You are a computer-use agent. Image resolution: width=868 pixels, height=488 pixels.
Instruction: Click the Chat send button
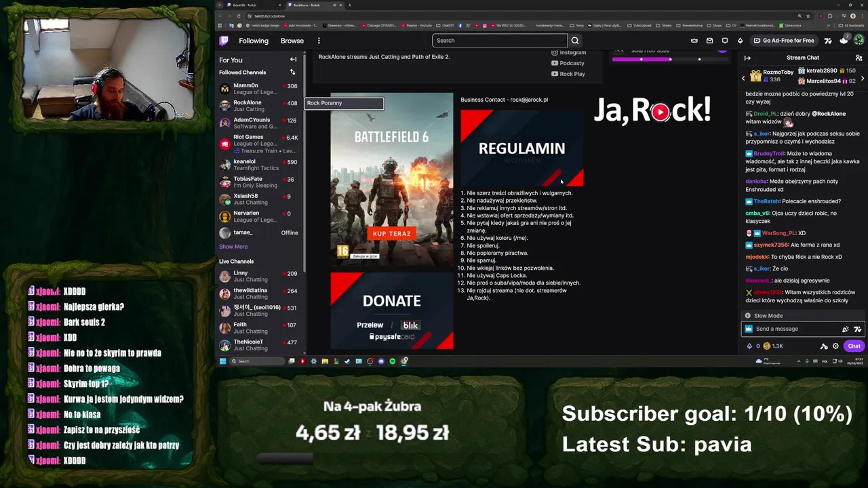coord(854,346)
